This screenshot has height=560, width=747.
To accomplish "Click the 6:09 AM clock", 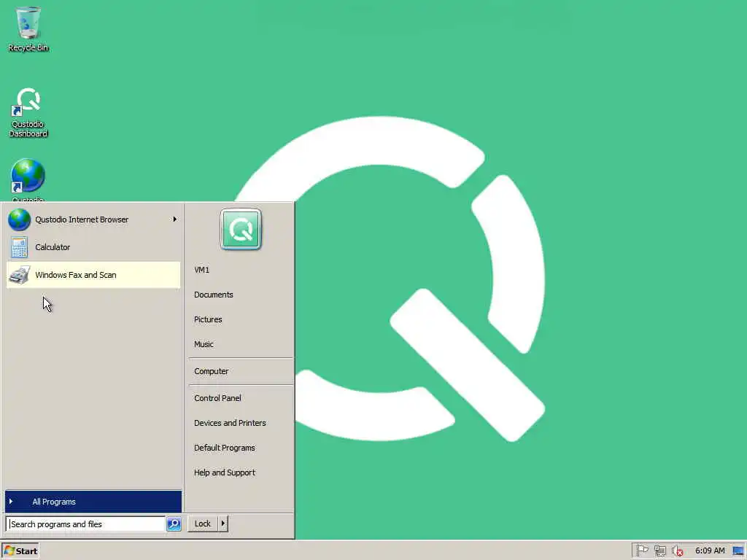I will pyautogui.click(x=710, y=551).
